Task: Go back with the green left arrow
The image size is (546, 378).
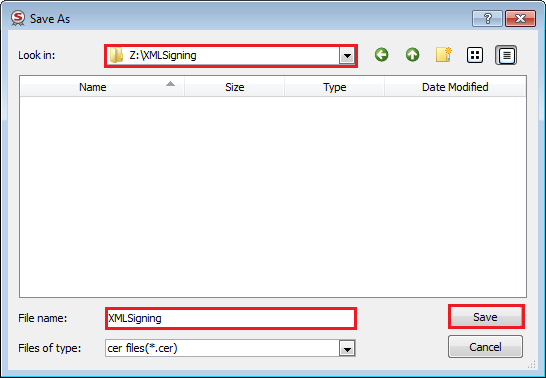Action: (381, 55)
